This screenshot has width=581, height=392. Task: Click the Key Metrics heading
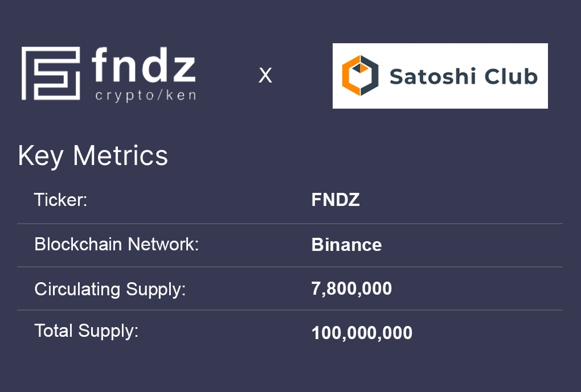pyautogui.click(x=93, y=155)
